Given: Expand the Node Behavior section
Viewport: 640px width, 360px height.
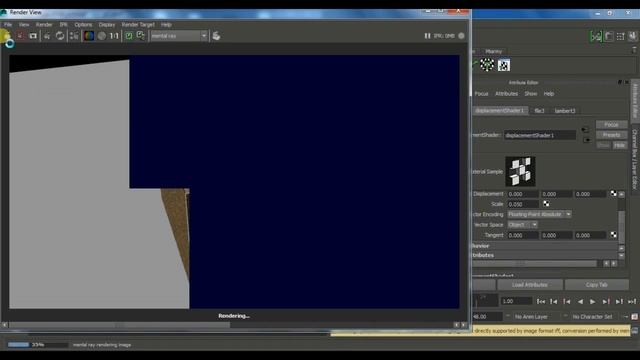Looking at the screenshot, I should (545, 246).
